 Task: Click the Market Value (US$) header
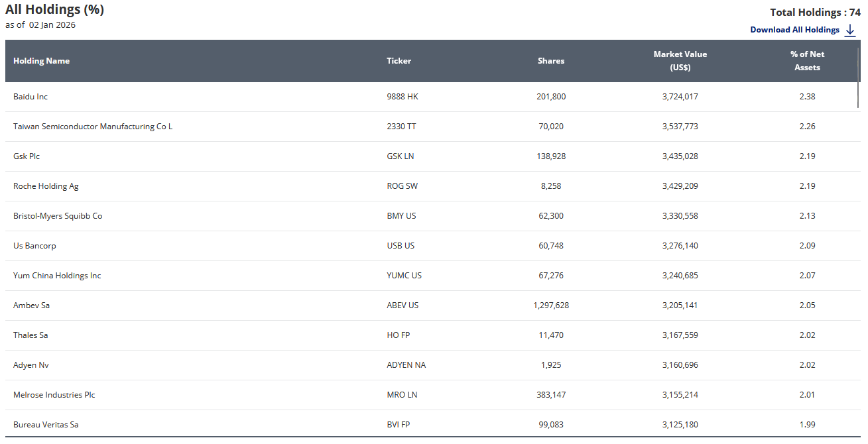pyautogui.click(x=680, y=61)
